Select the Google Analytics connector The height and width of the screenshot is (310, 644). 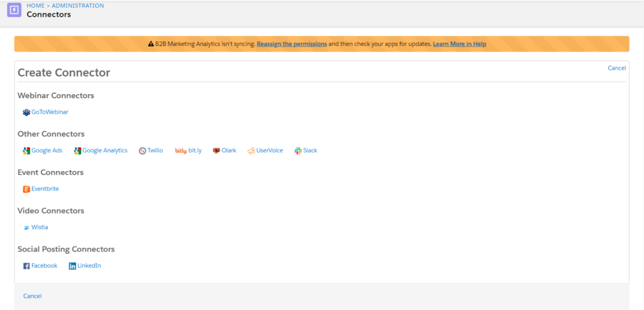click(105, 150)
